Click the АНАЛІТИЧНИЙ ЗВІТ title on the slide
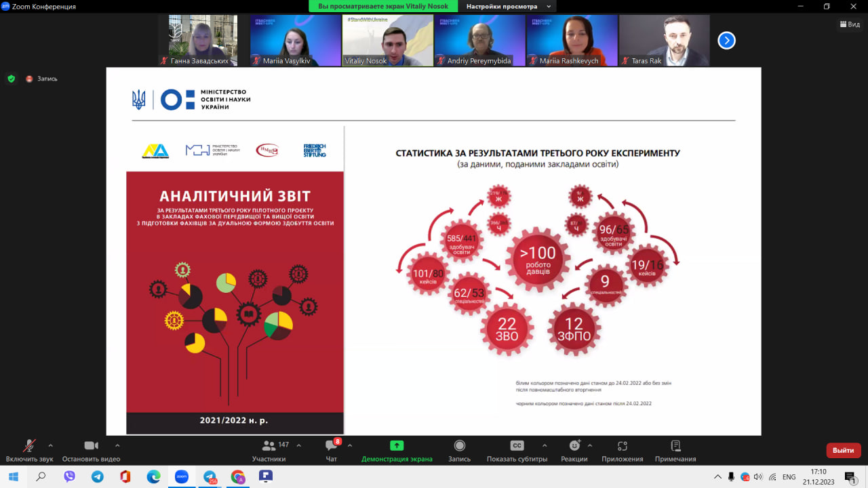 point(235,197)
